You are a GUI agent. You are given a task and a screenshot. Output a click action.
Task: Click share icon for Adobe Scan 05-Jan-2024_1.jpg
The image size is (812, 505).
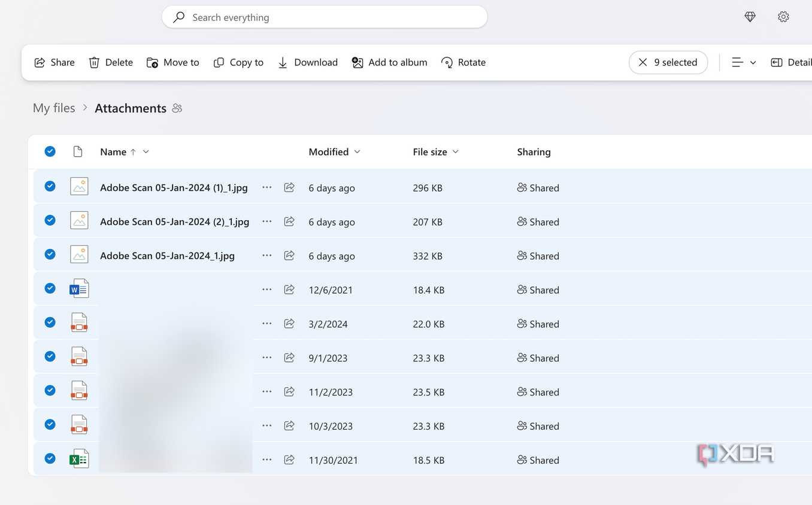(289, 255)
